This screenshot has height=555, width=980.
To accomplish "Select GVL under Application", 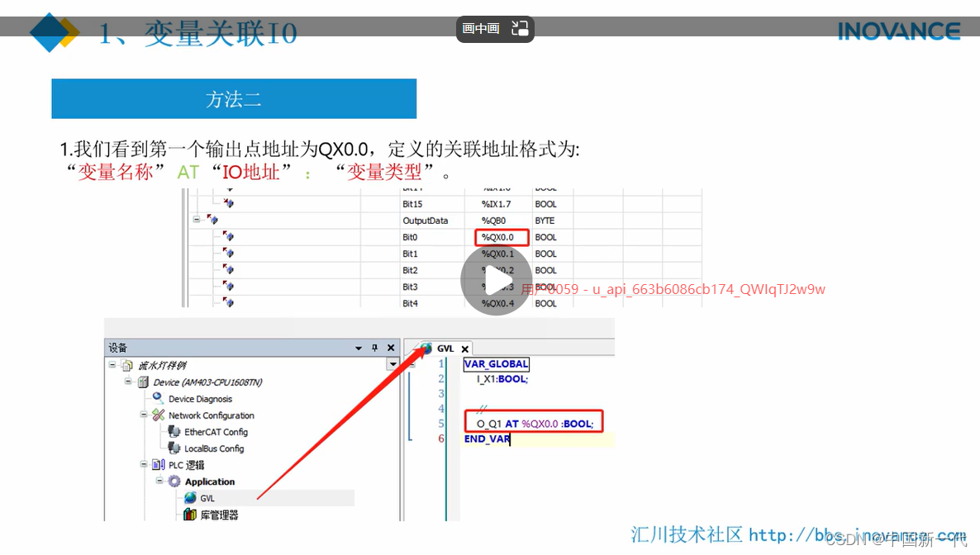I will (207, 498).
